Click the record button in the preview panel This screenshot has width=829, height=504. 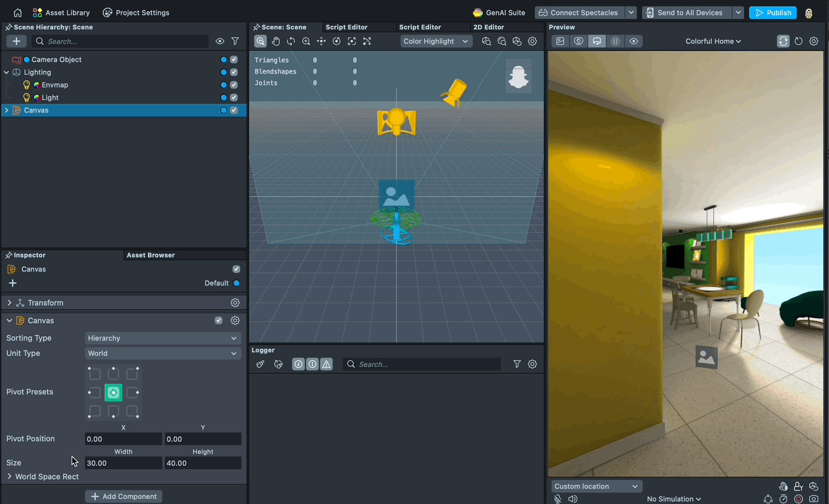point(798,498)
